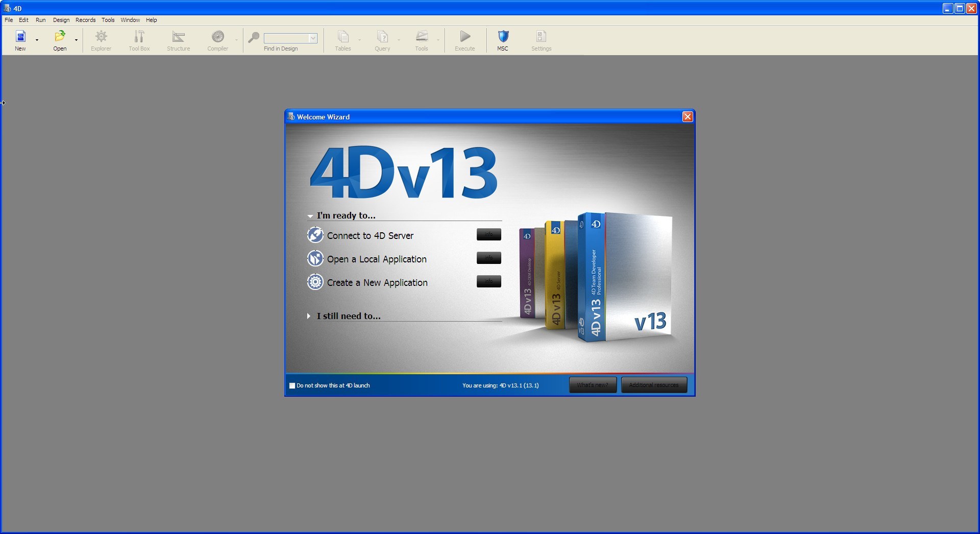The height and width of the screenshot is (534, 980).
Task: Click the New toolbar icon
Action: pos(20,36)
